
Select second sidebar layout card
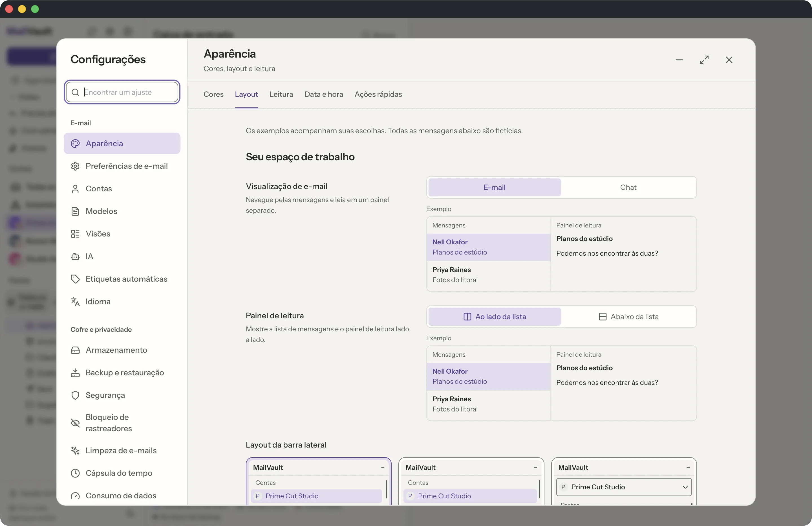pos(471,481)
